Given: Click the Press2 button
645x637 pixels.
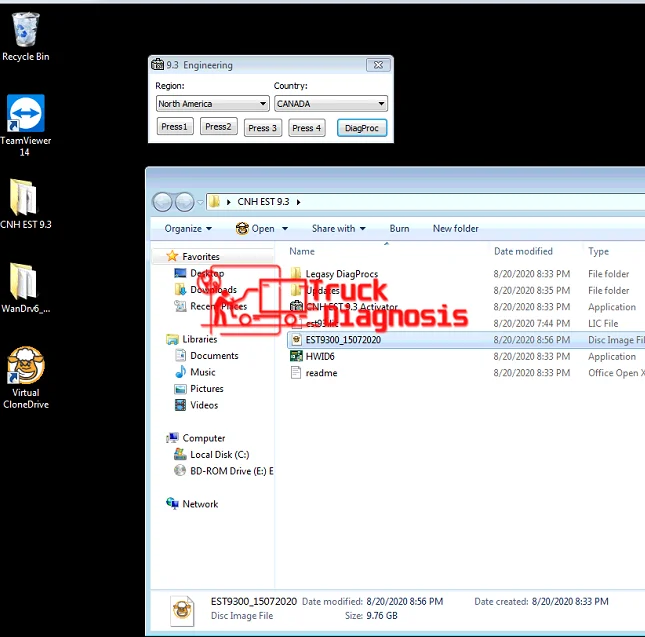Looking at the screenshot, I should coord(218,127).
